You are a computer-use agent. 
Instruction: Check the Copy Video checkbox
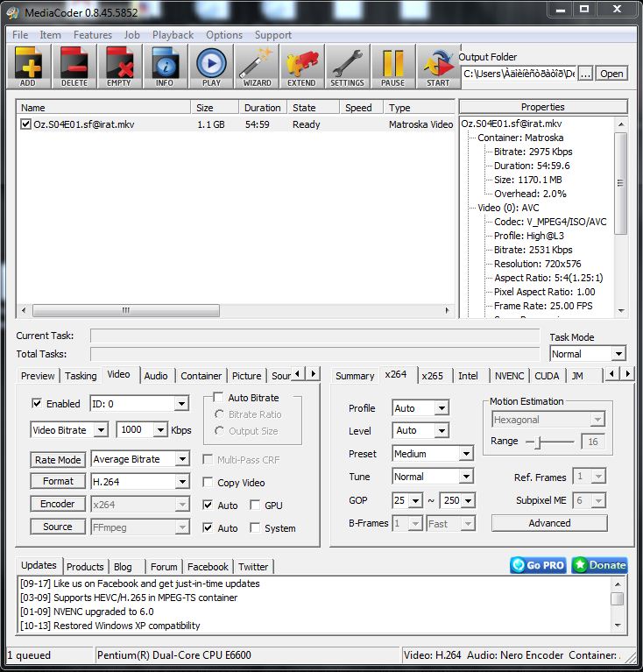pos(208,482)
